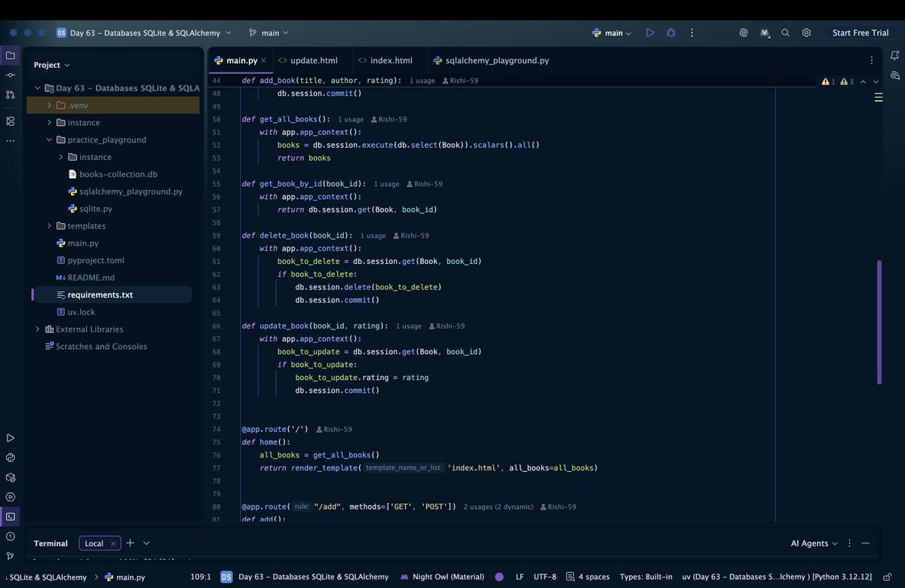This screenshot has height=588, width=905.
Task: Add a new terminal tab
Action: [130, 543]
